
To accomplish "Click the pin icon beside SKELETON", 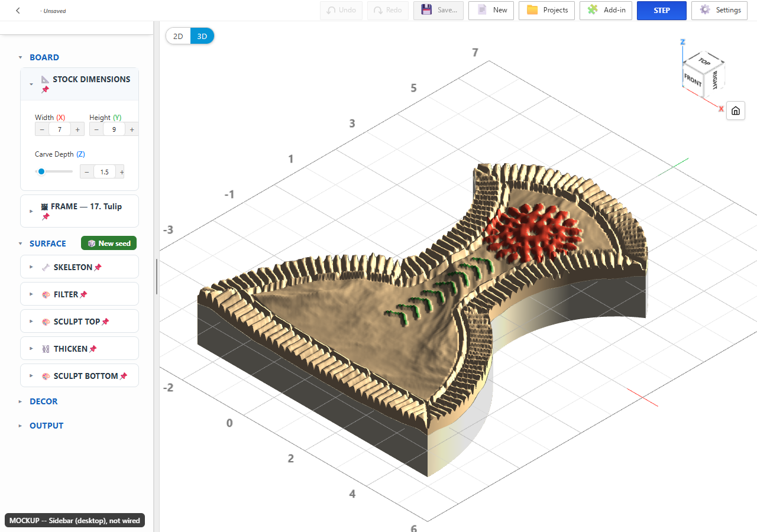I will click(x=98, y=267).
